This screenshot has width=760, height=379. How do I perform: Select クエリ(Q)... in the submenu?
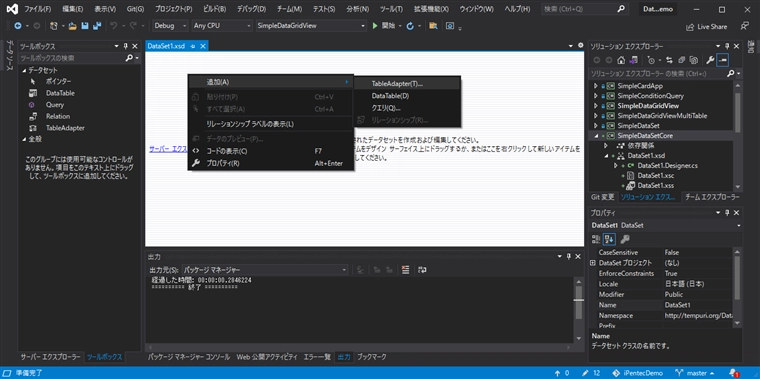[407, 108]
